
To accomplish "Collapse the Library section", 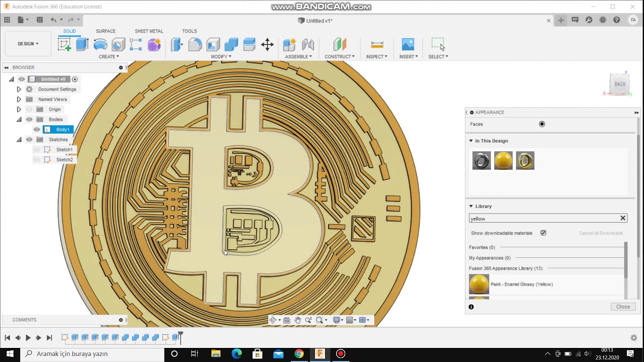I will click(x=471, y=206).
